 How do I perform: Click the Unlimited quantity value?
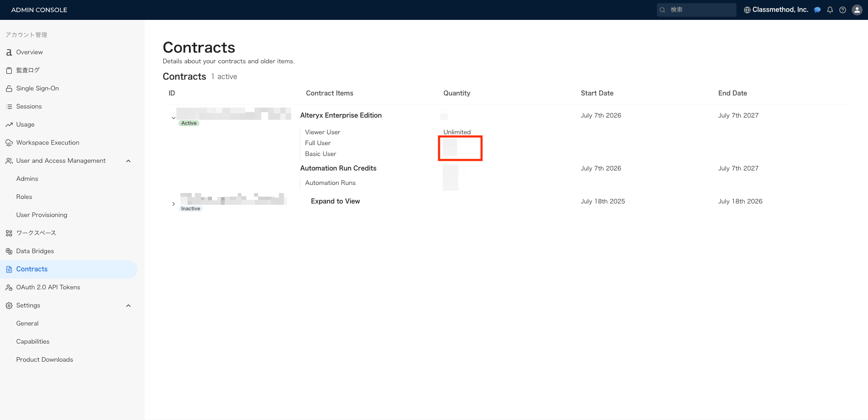tap(457, 132)
